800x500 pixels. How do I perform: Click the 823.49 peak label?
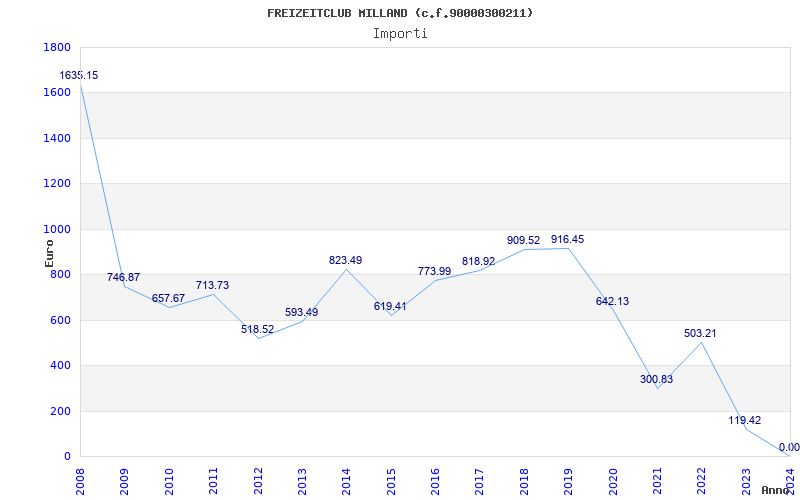(x=345, y=260)
